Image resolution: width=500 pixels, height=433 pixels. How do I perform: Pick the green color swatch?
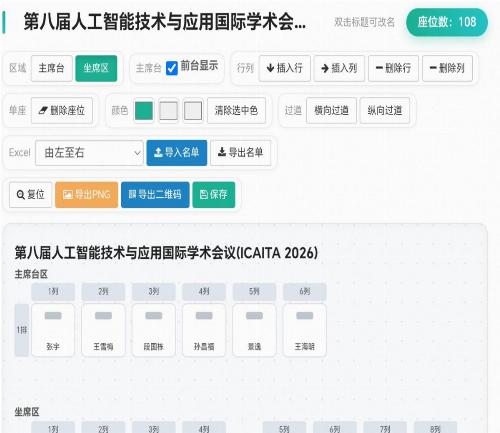[144, 111]
